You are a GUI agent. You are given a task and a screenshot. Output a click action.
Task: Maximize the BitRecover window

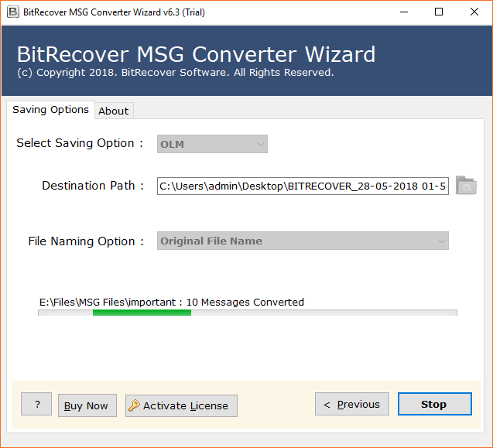click(x=439, y=12)
